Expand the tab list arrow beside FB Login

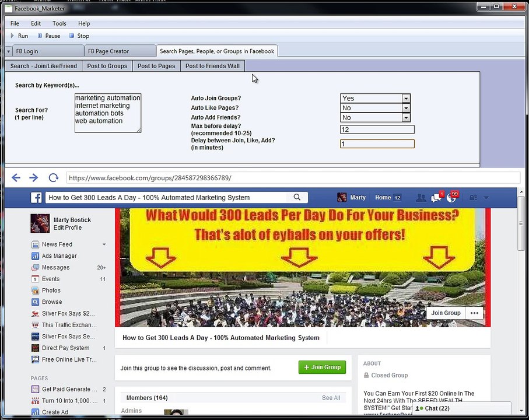click(8, 51)
